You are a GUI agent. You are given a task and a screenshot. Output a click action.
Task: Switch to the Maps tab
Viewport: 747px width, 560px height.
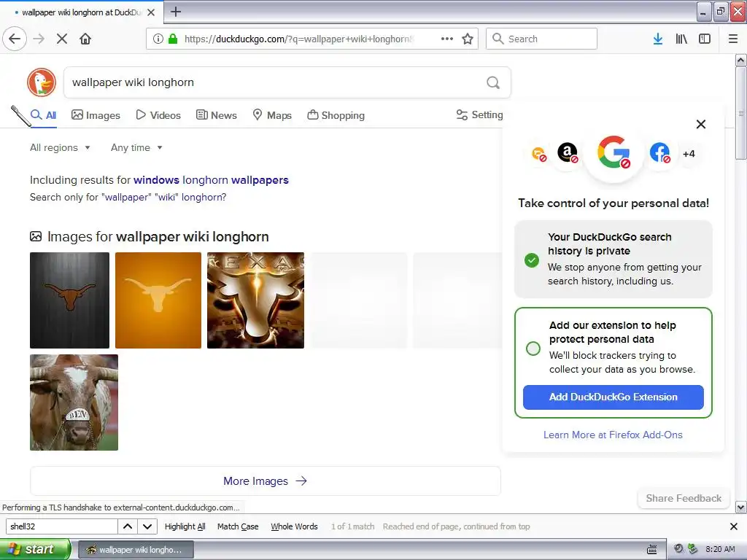coord(272,114)
